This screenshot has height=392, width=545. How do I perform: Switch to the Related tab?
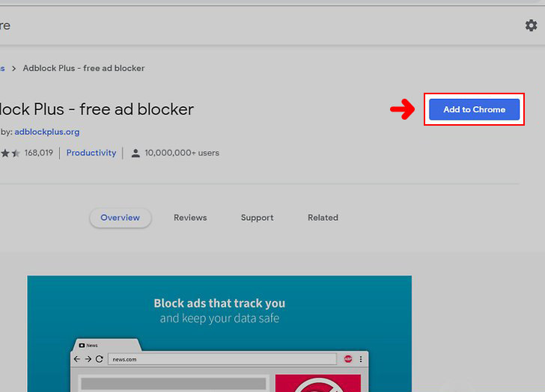(323, 218)
